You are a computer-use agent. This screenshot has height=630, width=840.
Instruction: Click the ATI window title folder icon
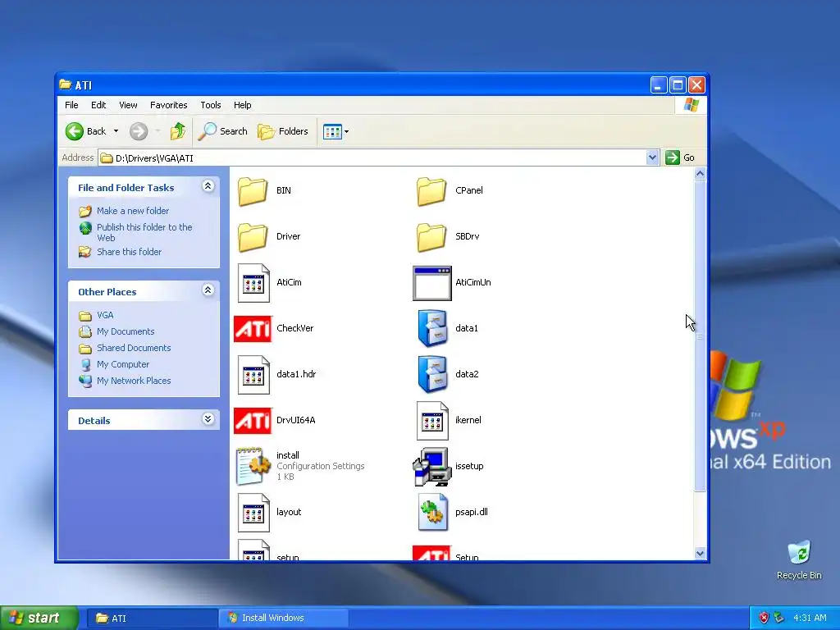tap(66, 84)
